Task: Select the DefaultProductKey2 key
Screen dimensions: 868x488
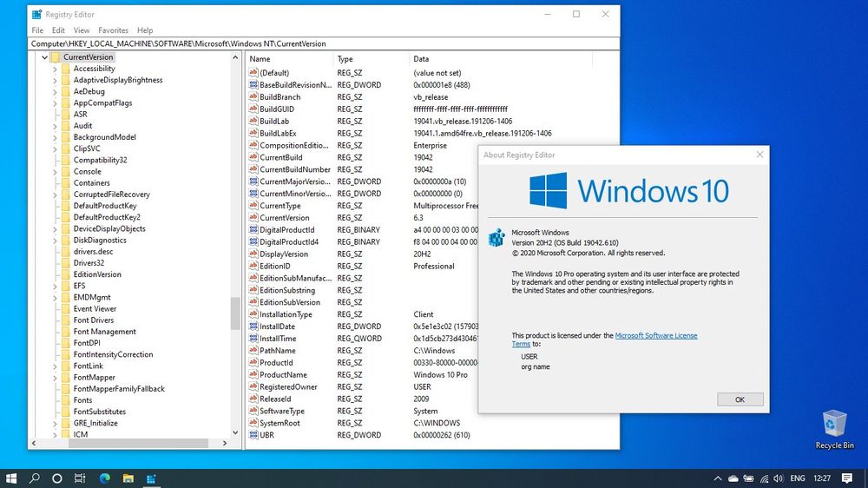Action: (107, 217)
